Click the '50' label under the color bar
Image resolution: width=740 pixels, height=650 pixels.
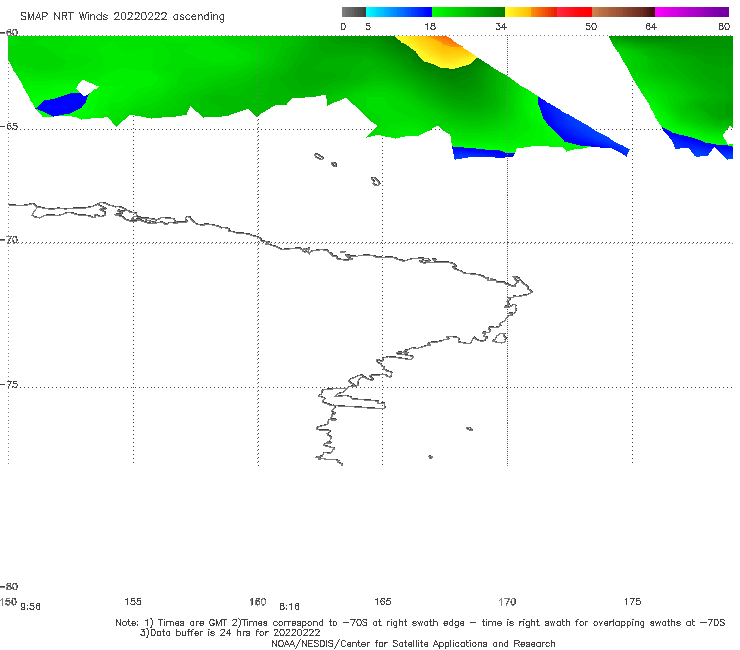pyautogui.click(x=591, y=27)
